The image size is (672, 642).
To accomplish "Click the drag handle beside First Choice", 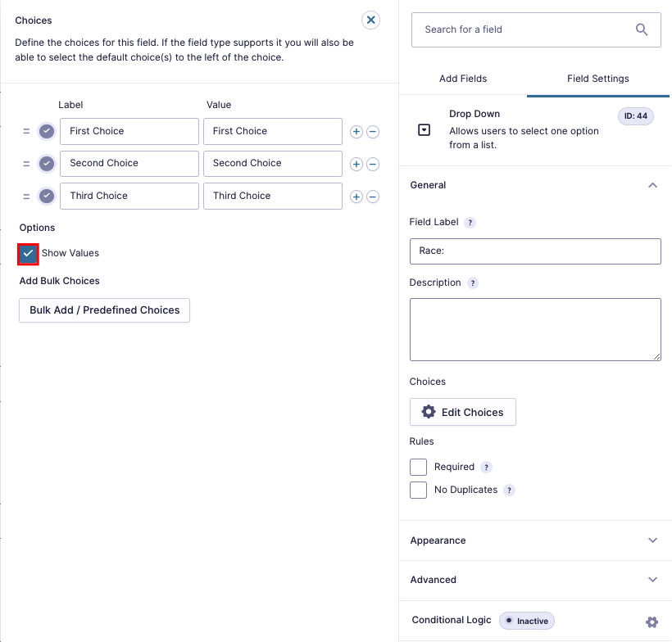I will point(27,131).
